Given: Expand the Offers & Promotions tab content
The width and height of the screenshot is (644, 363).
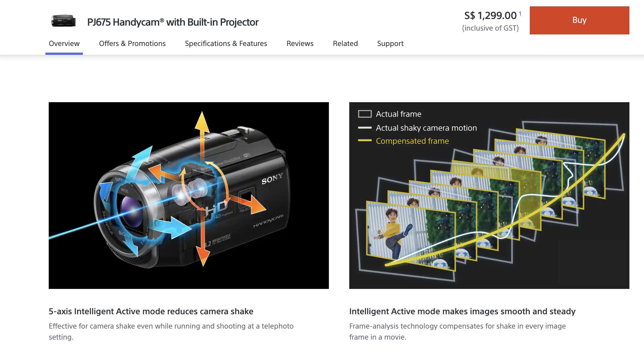Looking at the screenshot, I should point(132,43).
